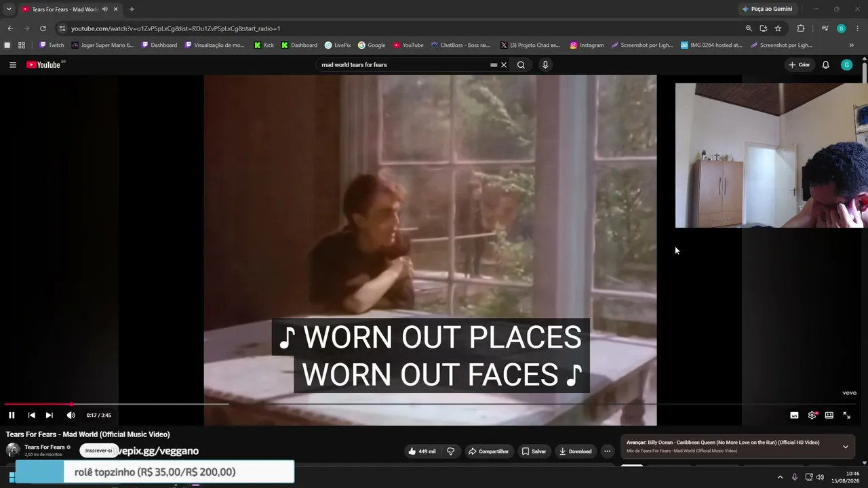Open the on-screen keyboard in search box
This screenshot has height=488, width=868.
pos(494,65)
